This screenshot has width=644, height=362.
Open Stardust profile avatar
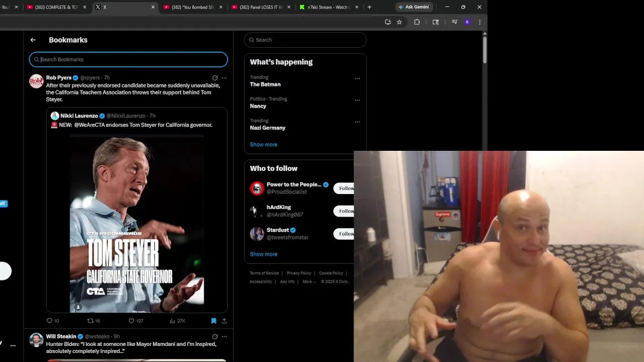[257, 233]
